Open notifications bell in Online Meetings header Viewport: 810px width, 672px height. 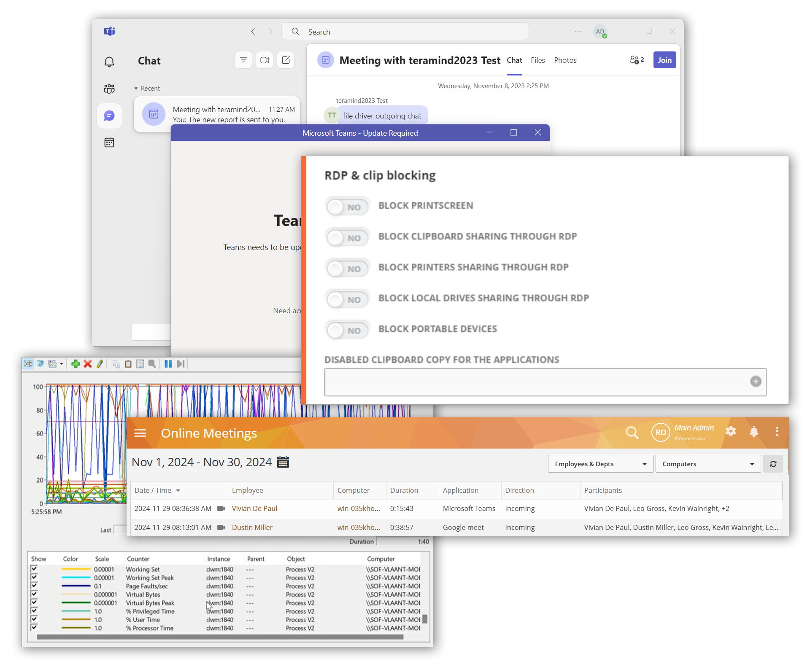[754, 431]
